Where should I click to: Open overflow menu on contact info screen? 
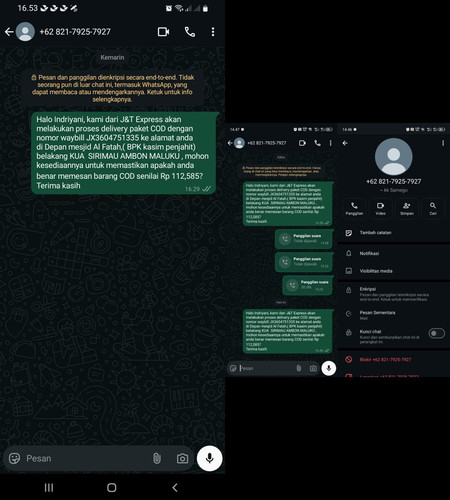coord(443,143)
